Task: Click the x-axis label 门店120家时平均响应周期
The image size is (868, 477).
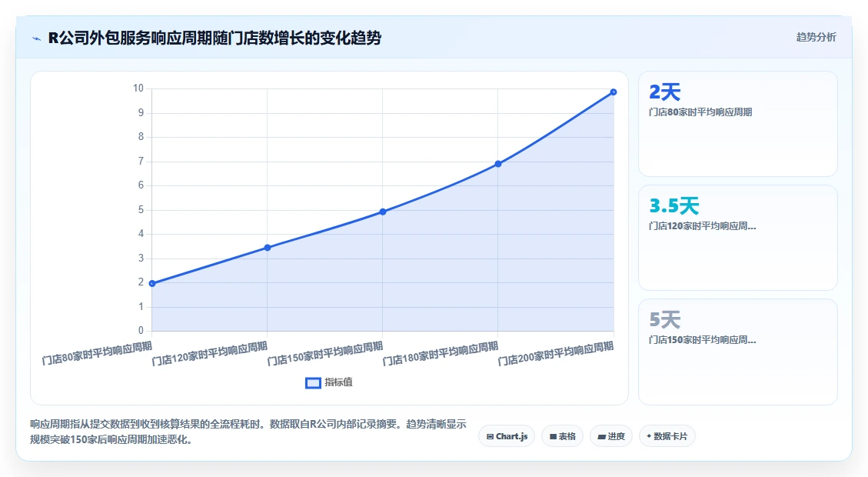Action: point(210,354)
